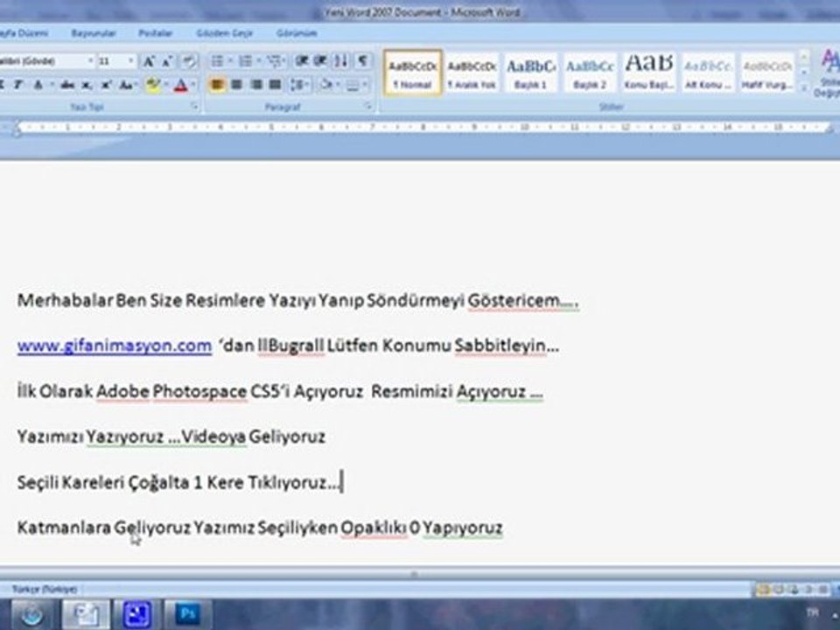The width and height of the screenshot is (840, 630).
Task: Open the font name combo box dropdown
Action: [90, 61]
